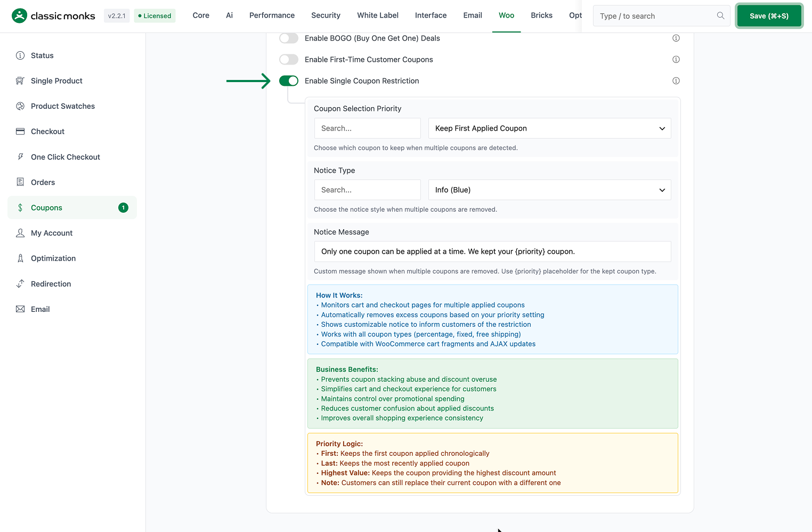Switch to the Core tab

click(x=201, y=15)
